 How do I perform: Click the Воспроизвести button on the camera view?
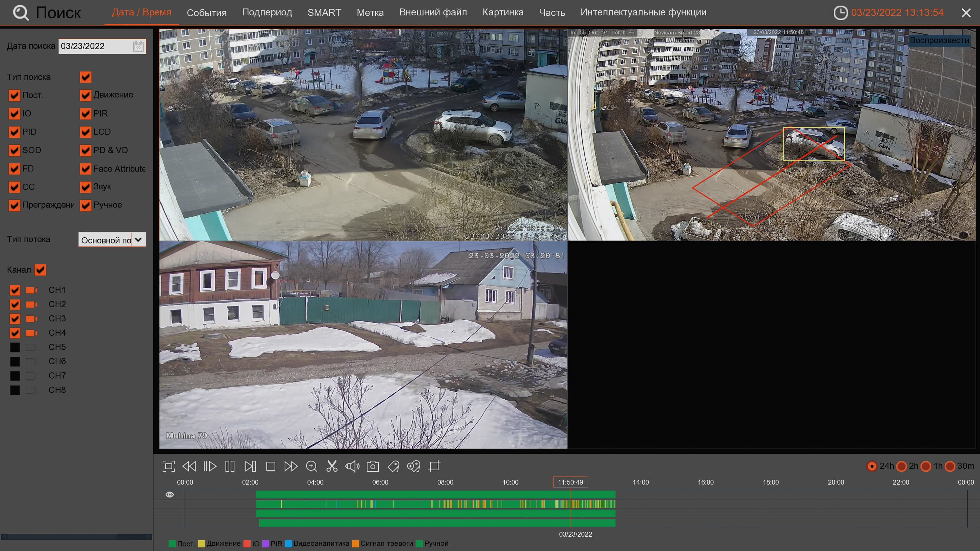click(939, 40)
